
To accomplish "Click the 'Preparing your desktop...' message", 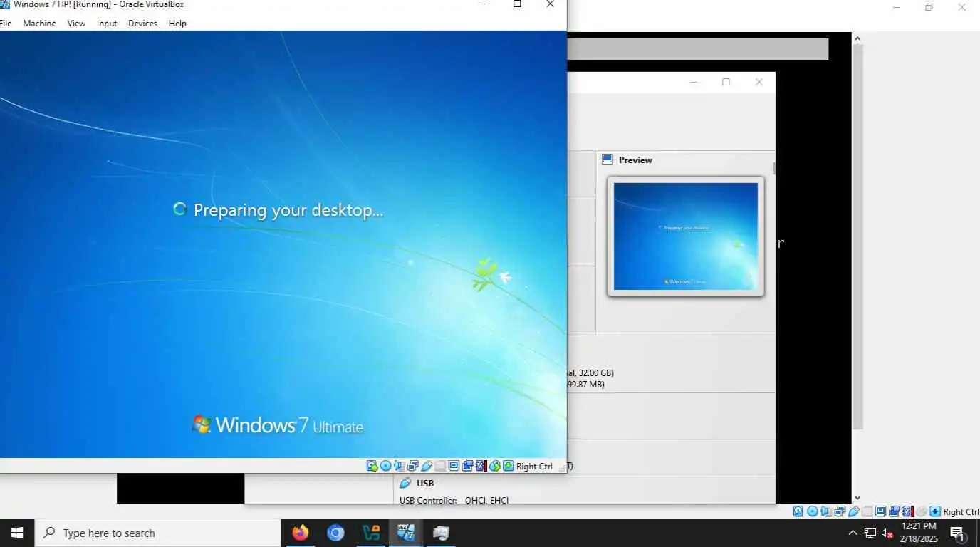I will click(288, 210).
